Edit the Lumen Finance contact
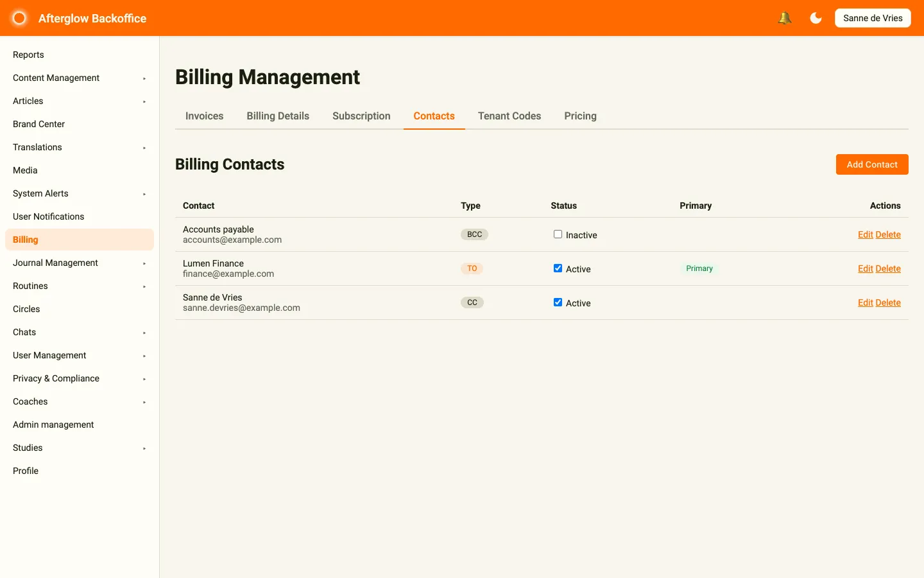The width and height of the screenshot is (924, 578). [865, 268]
